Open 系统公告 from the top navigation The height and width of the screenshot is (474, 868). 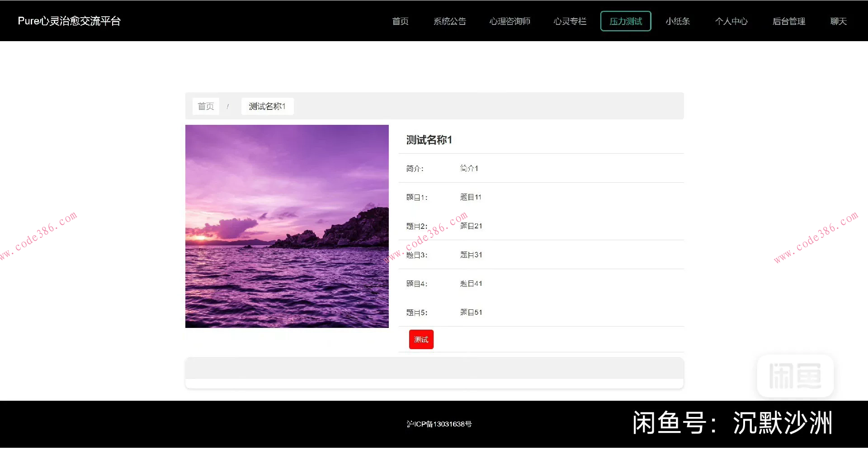450,21
